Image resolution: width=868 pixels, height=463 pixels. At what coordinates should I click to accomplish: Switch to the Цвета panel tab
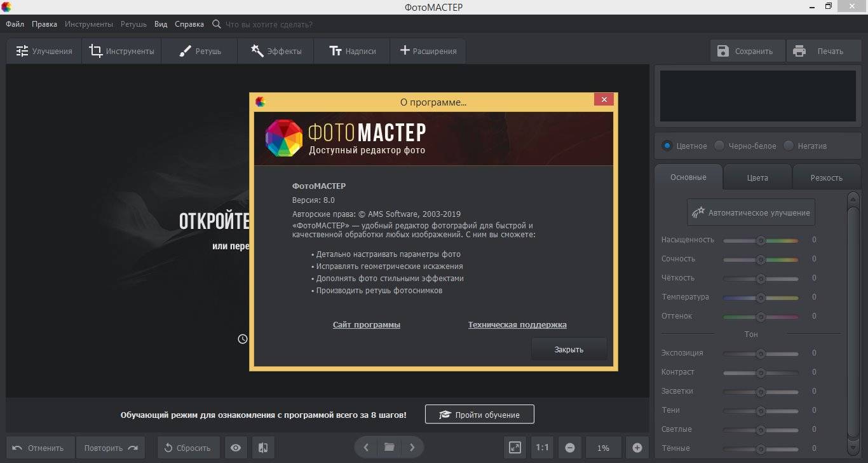click(757, 177)
